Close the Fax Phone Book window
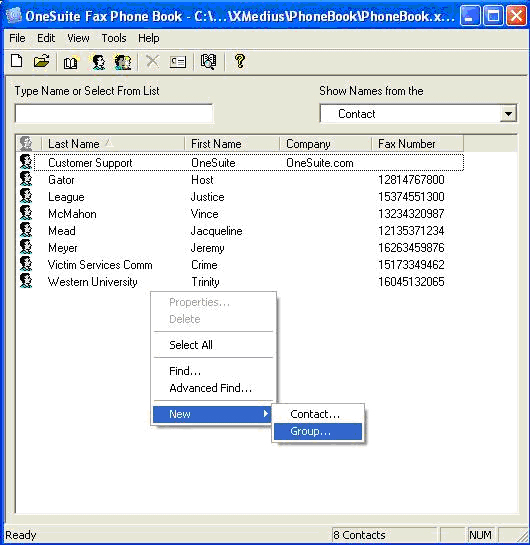 coord(516,16)
